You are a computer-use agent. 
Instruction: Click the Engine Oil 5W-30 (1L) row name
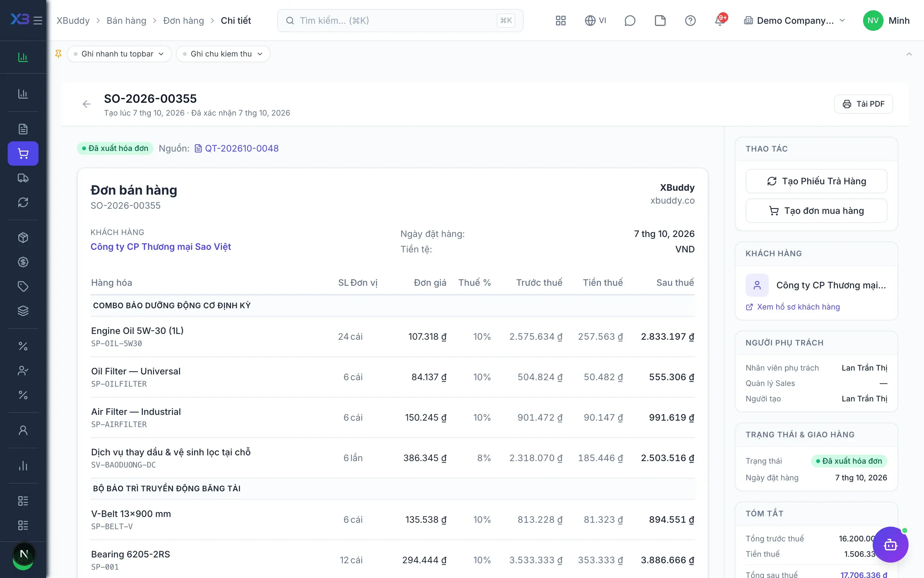(137, 331)
